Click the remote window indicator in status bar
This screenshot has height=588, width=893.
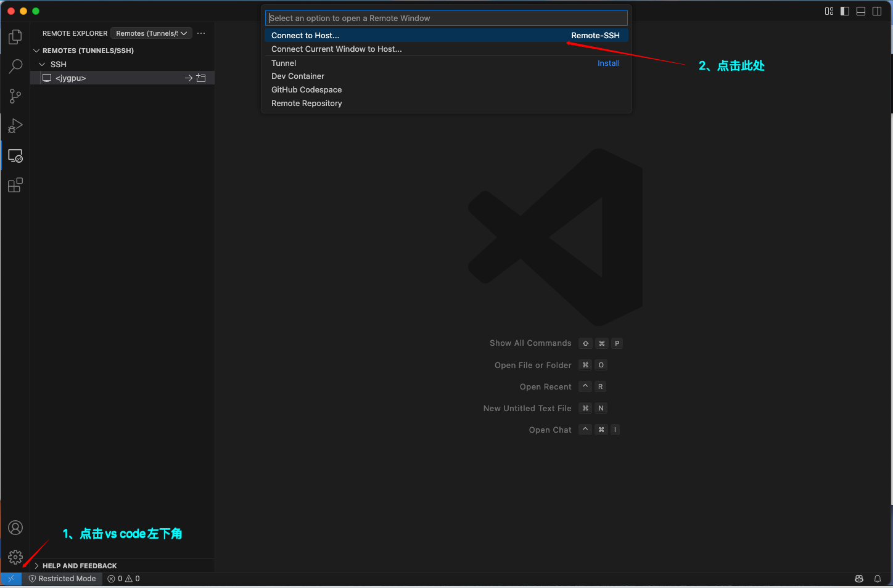11,579
